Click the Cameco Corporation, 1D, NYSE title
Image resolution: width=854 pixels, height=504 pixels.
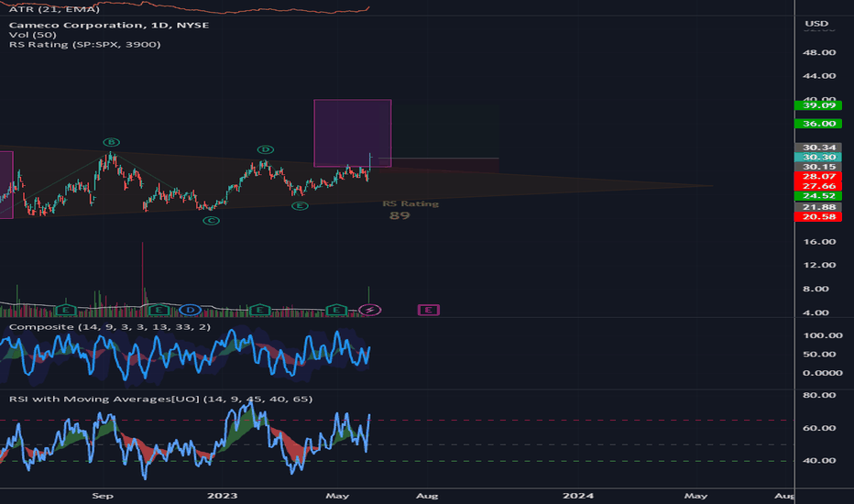109,25
